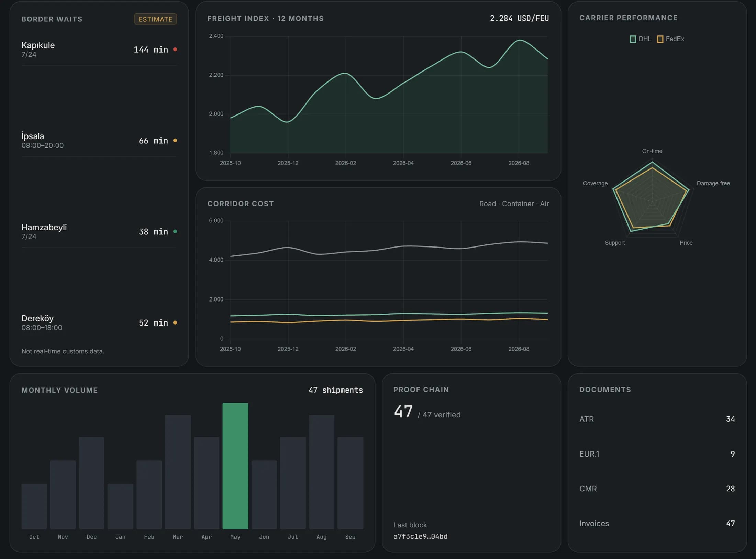Toggle the FedEx legend swatch
This screenshot has height=559, width=756.
[660, 39]
